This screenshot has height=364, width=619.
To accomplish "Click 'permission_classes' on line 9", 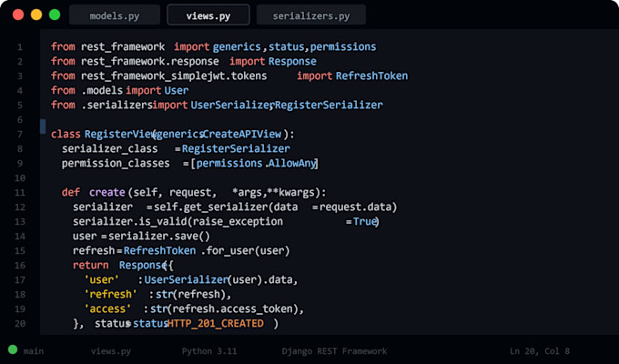I will coord(116,164).
